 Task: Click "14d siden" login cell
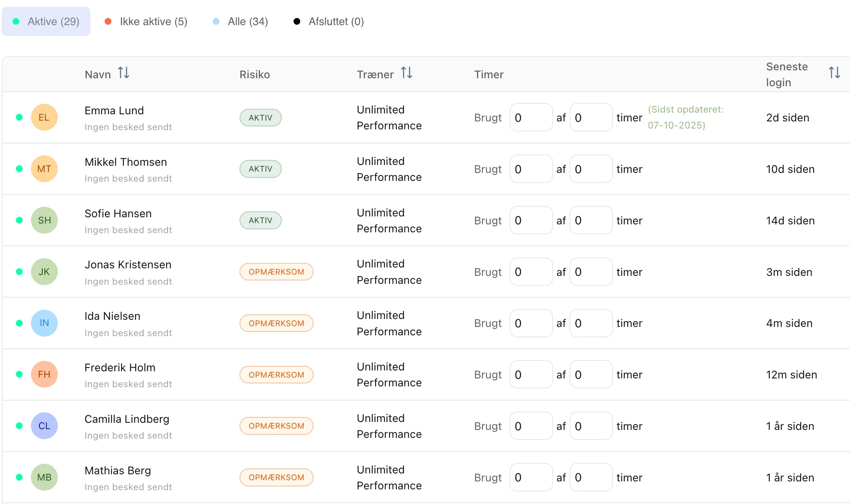(790, 221)
